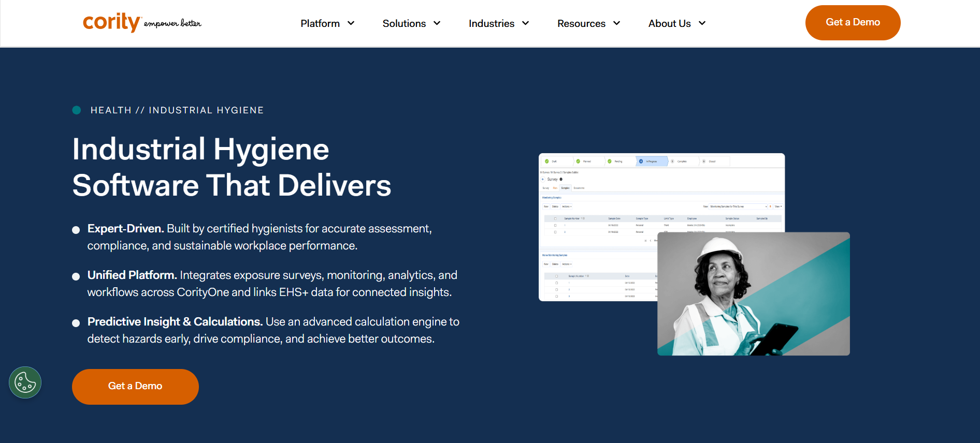The height and width of the screenshot is (443, 980).
Task: Expand the chevron next to Resources
Action: [x=617, y=23]
